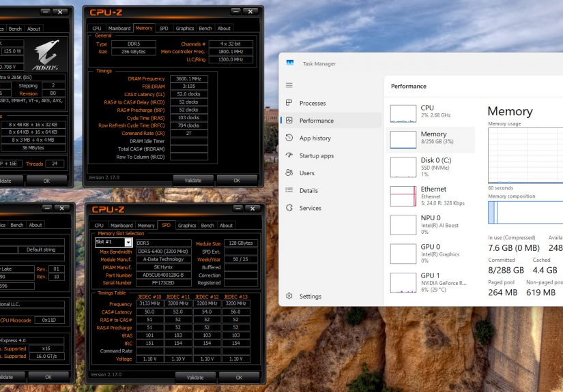Click the App history clock icon

289,138
